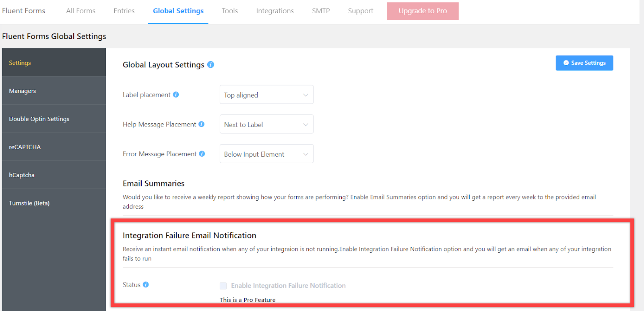Open Double Optin Settings in sidebar

click(54, 119)
